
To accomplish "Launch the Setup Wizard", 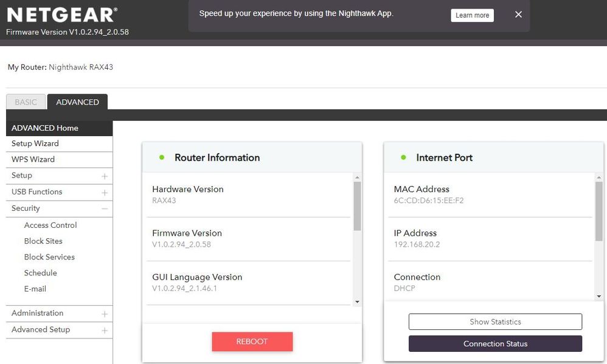I will click(x=35, y=143).
